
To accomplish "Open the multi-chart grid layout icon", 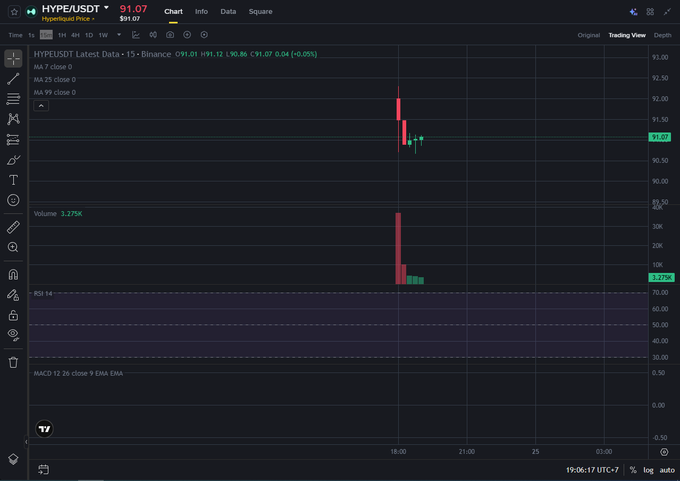I will coord(650,12).
